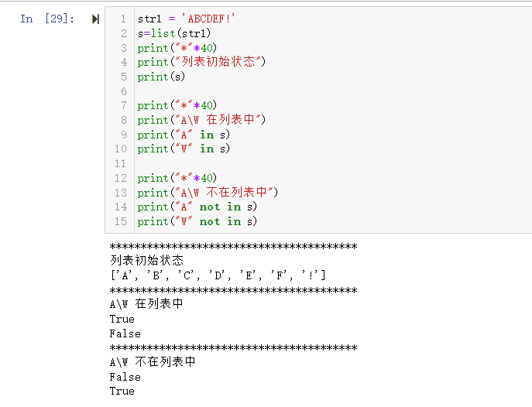This screenshot has height=407, width=532.
Task: Click line print("A" in s)
Action: click(184, 135)
